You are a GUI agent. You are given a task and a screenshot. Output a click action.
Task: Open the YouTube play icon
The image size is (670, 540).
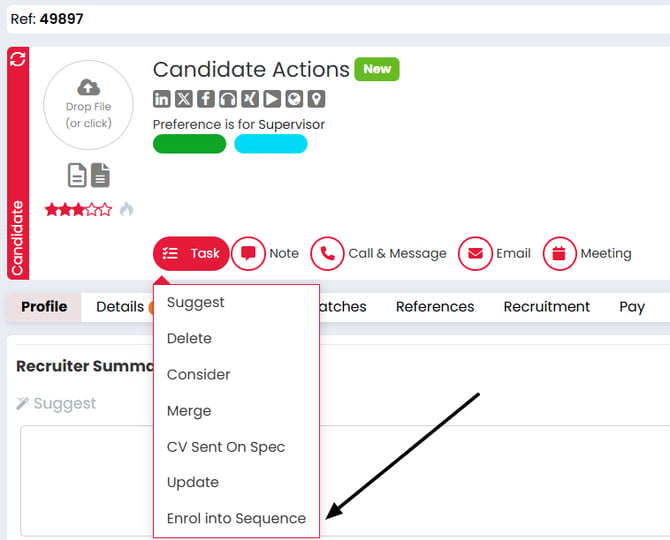(x=272, y=99)
